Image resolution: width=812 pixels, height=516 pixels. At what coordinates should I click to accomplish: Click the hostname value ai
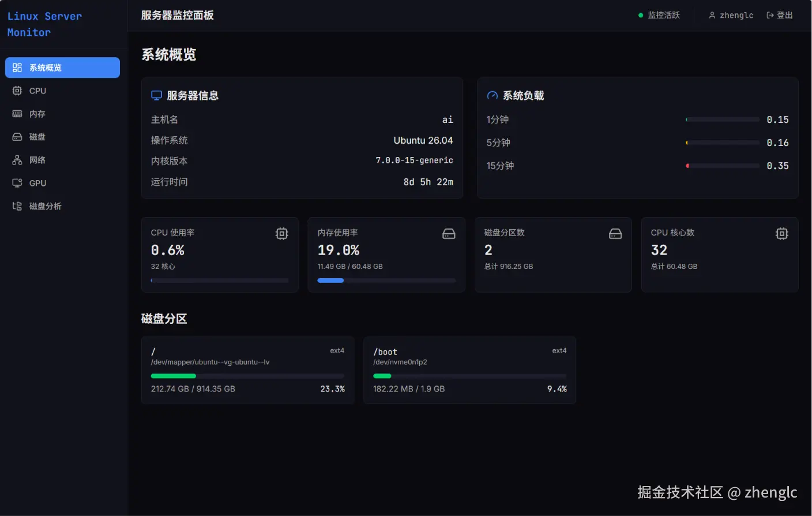[448, 119]
